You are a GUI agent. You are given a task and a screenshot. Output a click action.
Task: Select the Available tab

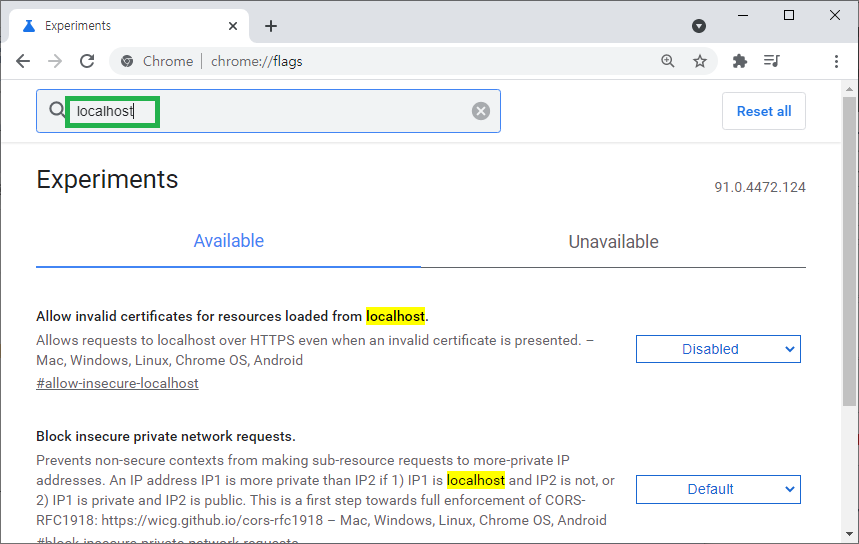[228, 241]
